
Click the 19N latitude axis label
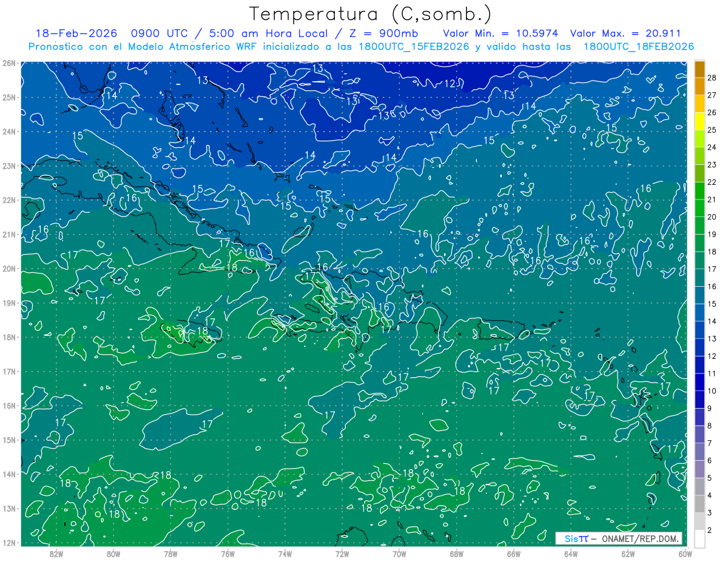click(8, 303)
